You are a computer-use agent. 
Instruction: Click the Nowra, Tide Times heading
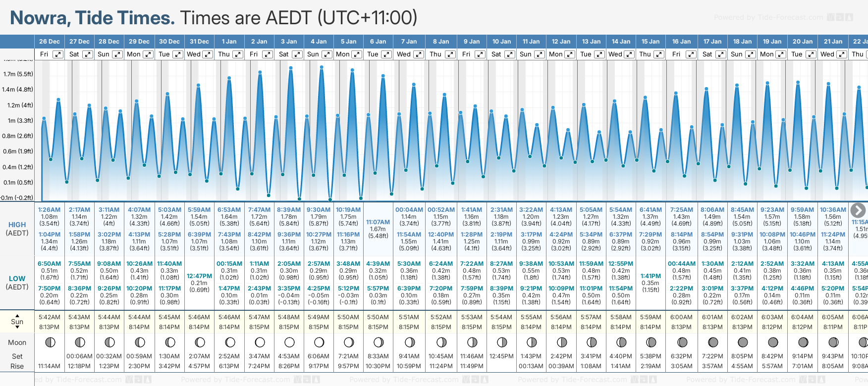coord(92,18)
